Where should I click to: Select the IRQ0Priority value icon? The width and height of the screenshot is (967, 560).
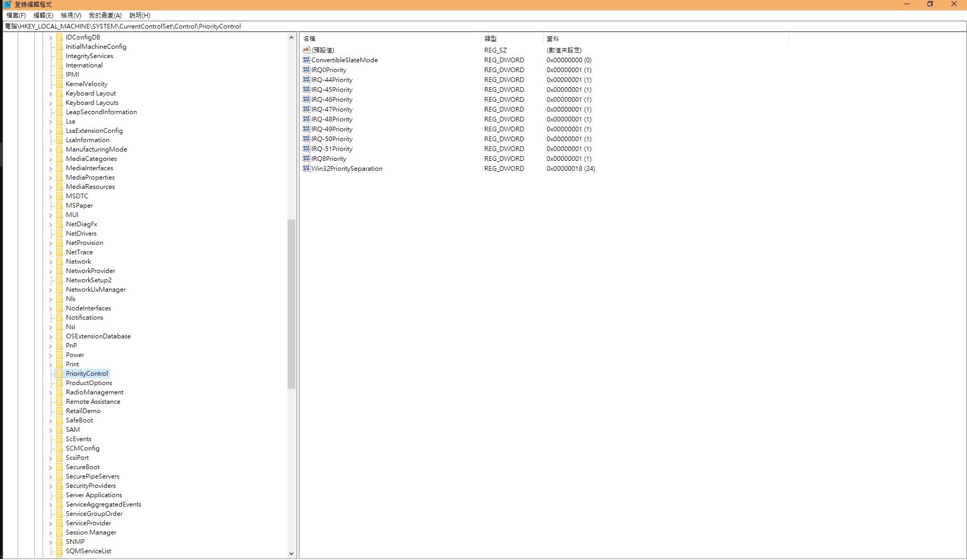pos(306,70)
